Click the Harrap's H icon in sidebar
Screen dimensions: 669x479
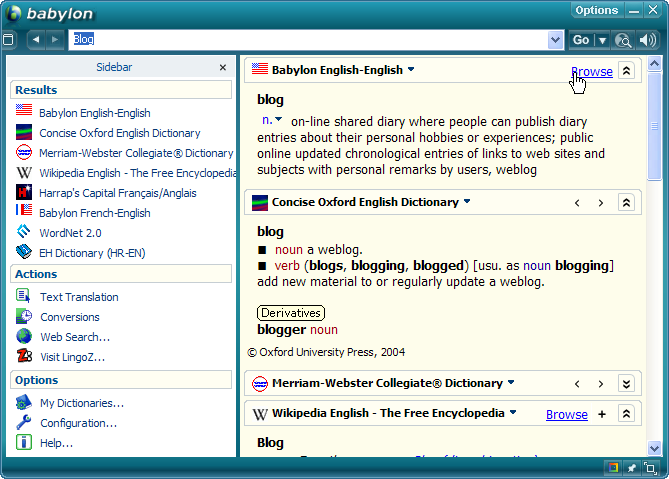[24, 192]
